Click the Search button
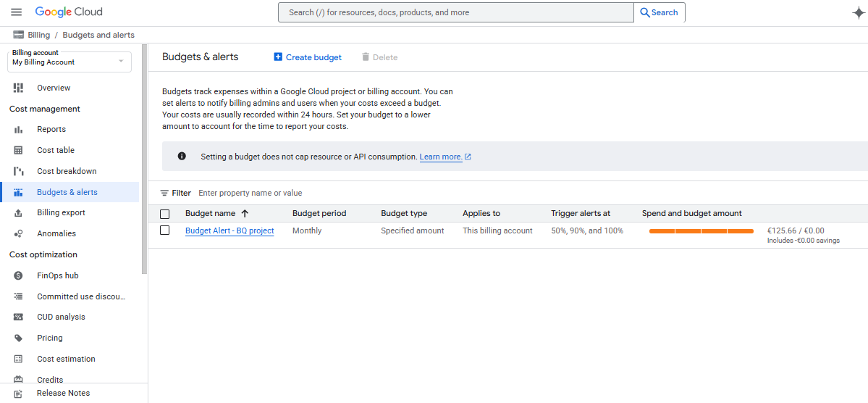 660,12
